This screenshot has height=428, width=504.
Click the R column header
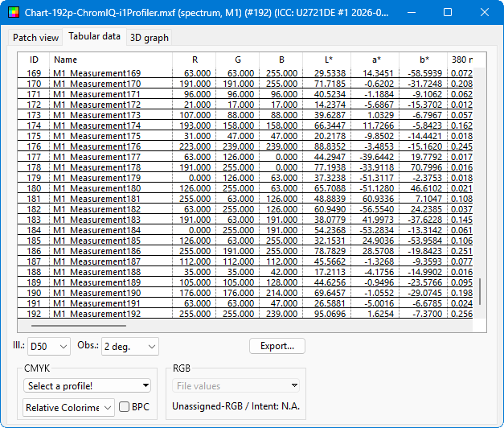click(195, 60)
